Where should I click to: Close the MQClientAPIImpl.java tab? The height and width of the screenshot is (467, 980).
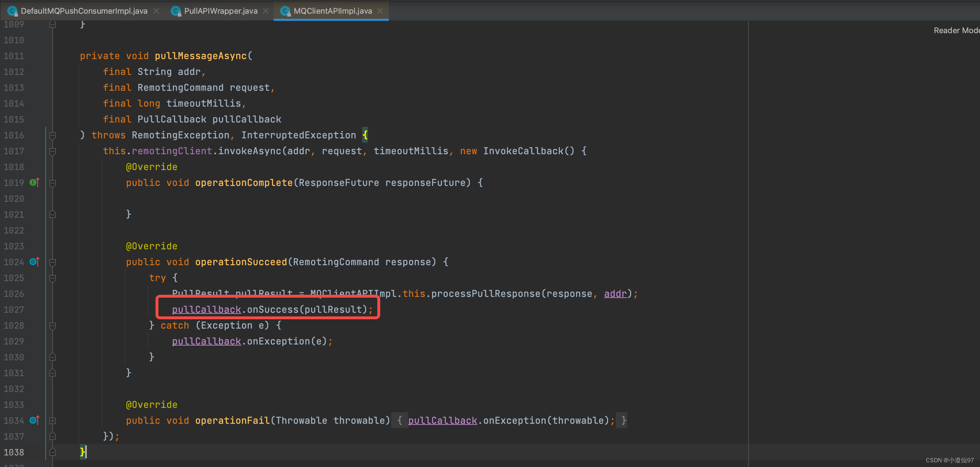coord(380,11)
